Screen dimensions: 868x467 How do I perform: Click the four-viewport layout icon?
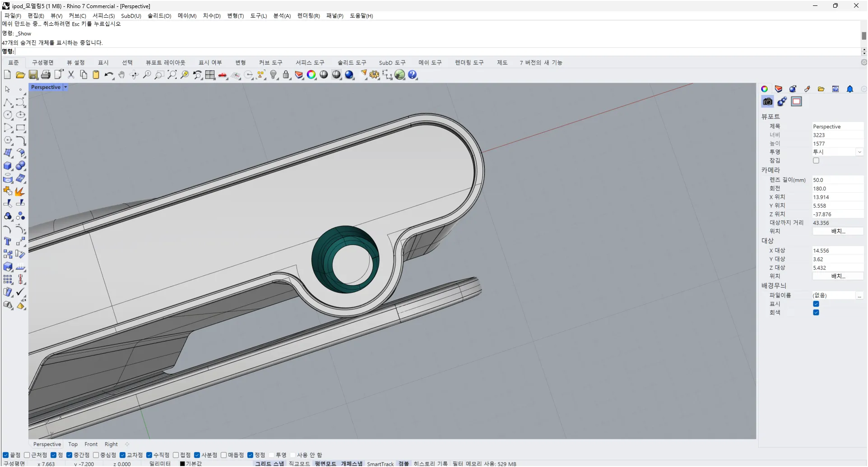pyautogui.click(x=210, y=75)
